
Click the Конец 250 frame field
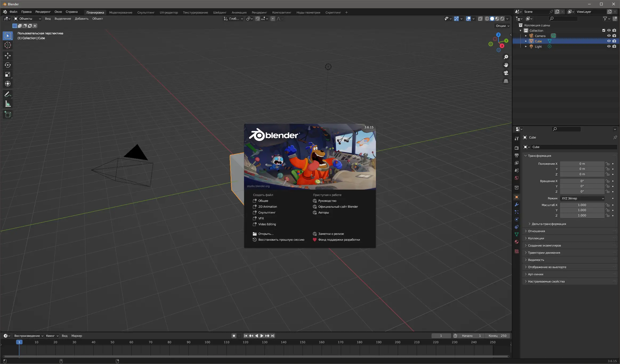click(x=497, y=336)
